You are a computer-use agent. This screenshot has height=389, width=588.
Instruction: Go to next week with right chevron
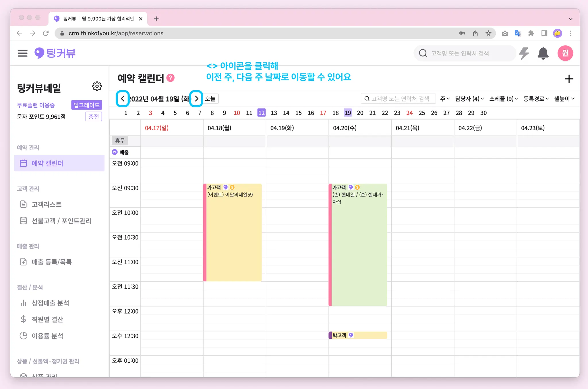196,99
